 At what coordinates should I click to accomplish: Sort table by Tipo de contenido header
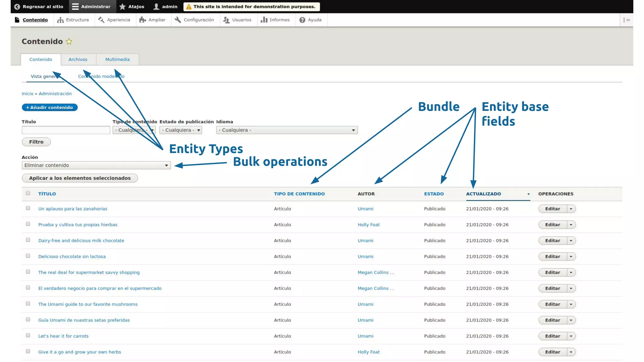[299, 194]
